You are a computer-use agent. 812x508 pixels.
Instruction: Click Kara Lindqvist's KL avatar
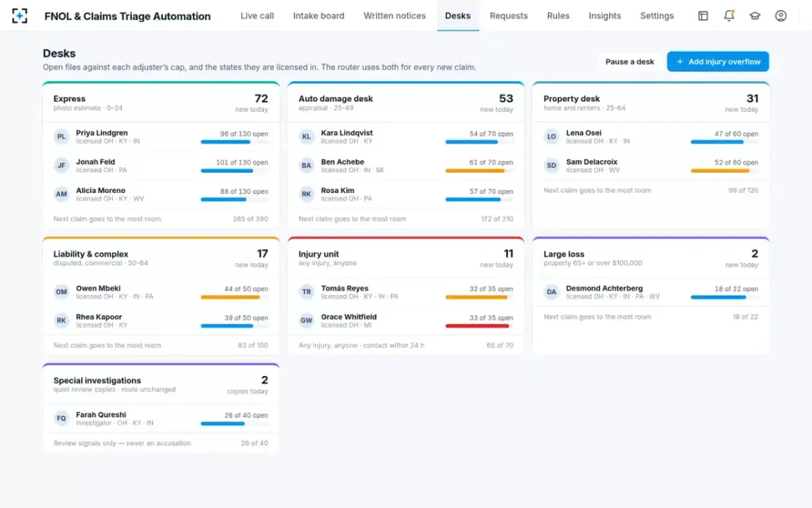coord(307,137)
